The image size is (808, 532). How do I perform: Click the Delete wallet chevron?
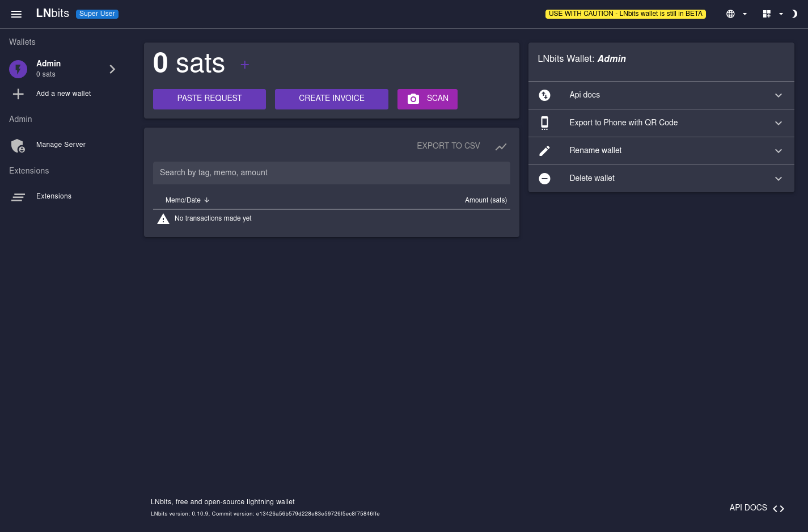[779, 179]
